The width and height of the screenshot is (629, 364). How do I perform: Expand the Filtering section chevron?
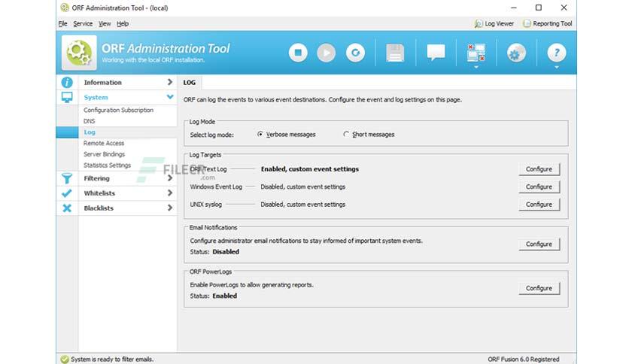170,178
